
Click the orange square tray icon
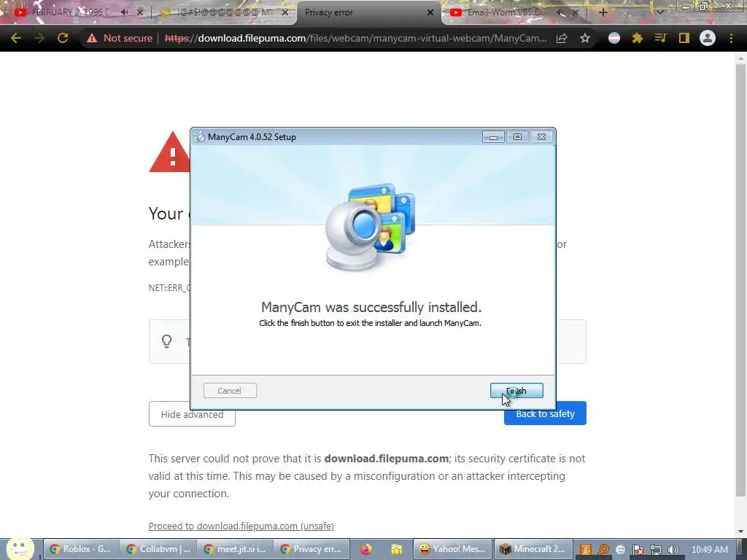point(586,550)
